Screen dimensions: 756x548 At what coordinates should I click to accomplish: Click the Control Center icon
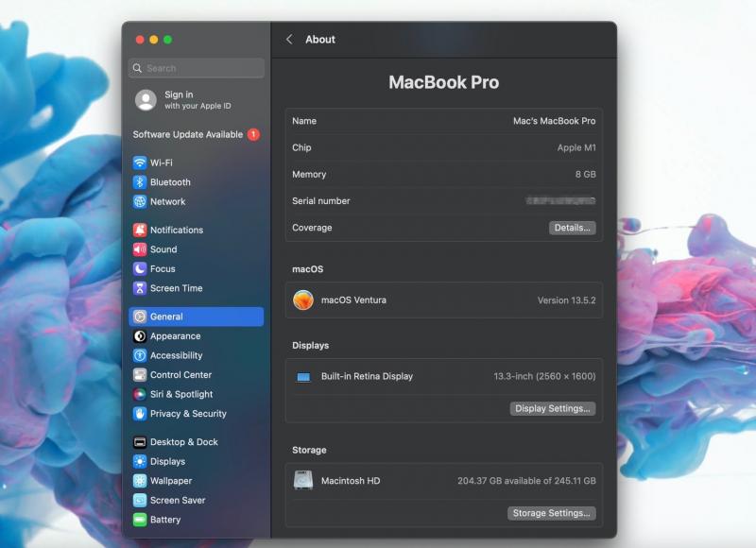click(140, 374)
